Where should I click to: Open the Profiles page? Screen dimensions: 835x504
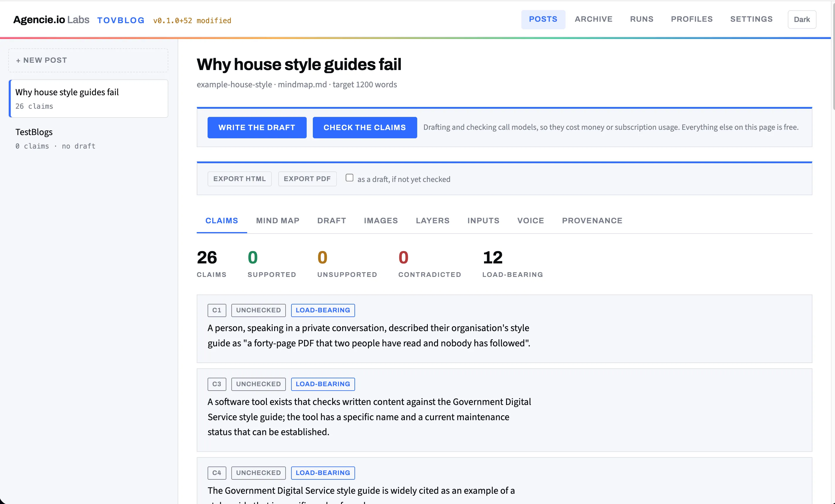[x=692, y=19]
